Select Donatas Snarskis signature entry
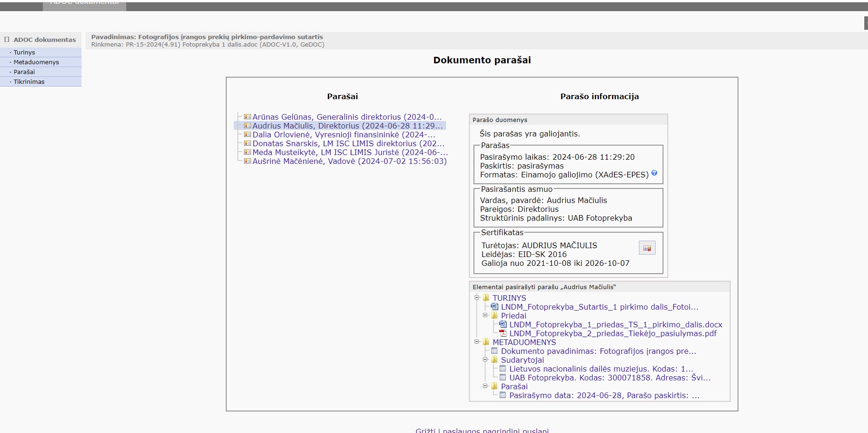Screen dimensions: 868x433 click(x=348, y=143)
